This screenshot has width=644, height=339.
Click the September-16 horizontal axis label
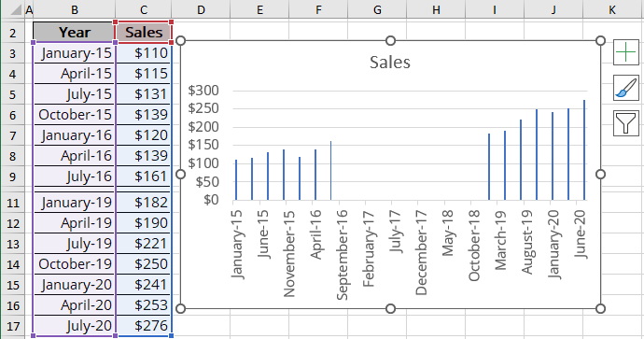tap(343, 255)
